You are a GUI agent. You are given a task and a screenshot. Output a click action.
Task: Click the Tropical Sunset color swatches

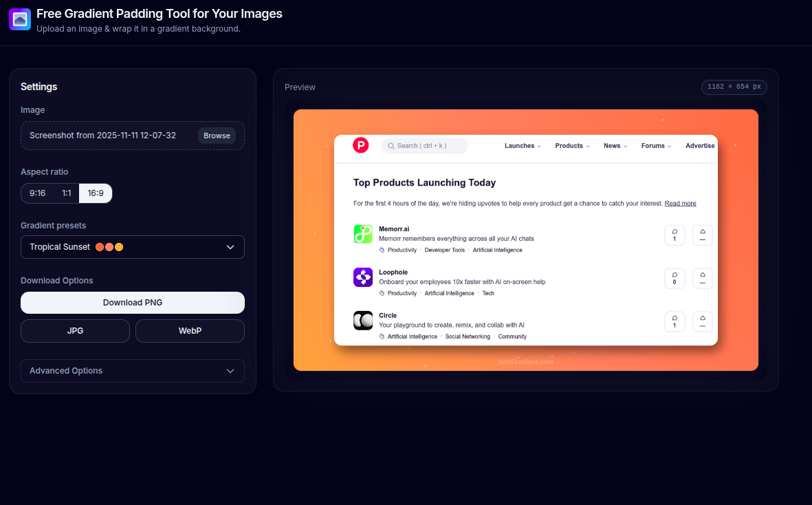pyautogui.click(x=108, y=246)
